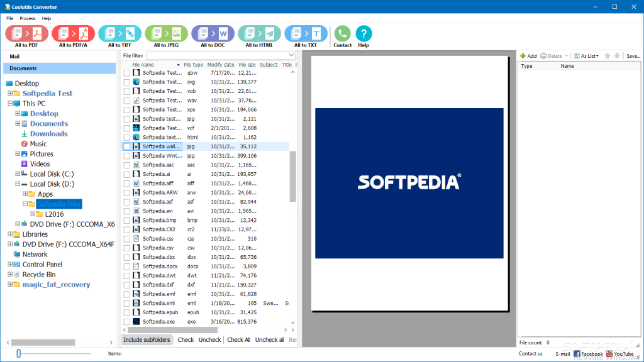This screenshot has width=644, height=362.
Task: Check the box for Softpedia.aac
Action: point(127,165)
